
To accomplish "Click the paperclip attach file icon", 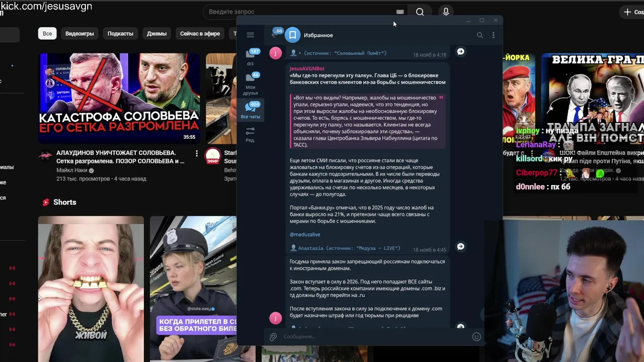I will pyautogui.click(x=273, y=337).
